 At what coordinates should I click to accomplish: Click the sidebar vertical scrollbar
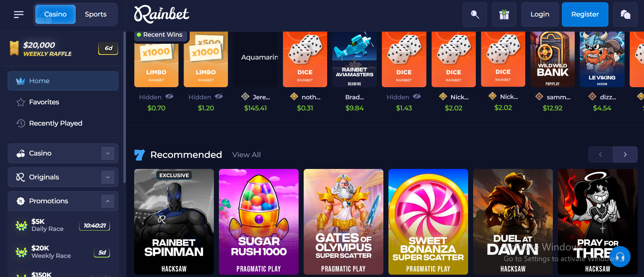click(x=124, y=108)
